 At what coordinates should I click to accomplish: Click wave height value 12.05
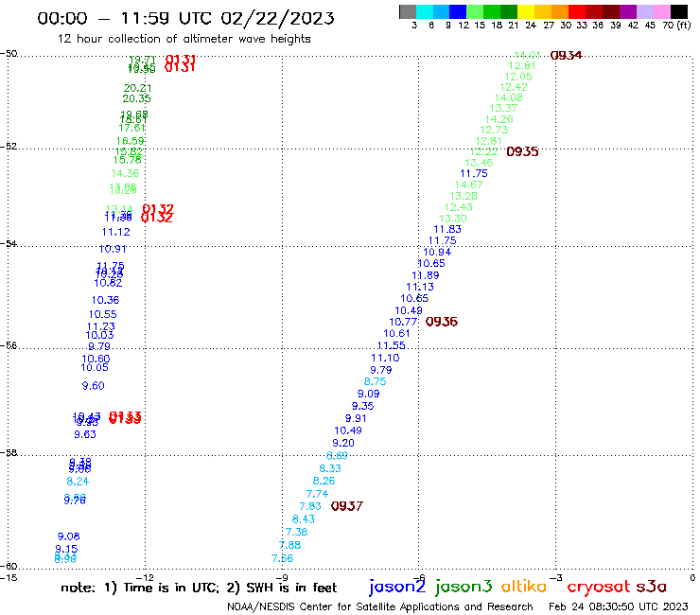tap(518, 77)
